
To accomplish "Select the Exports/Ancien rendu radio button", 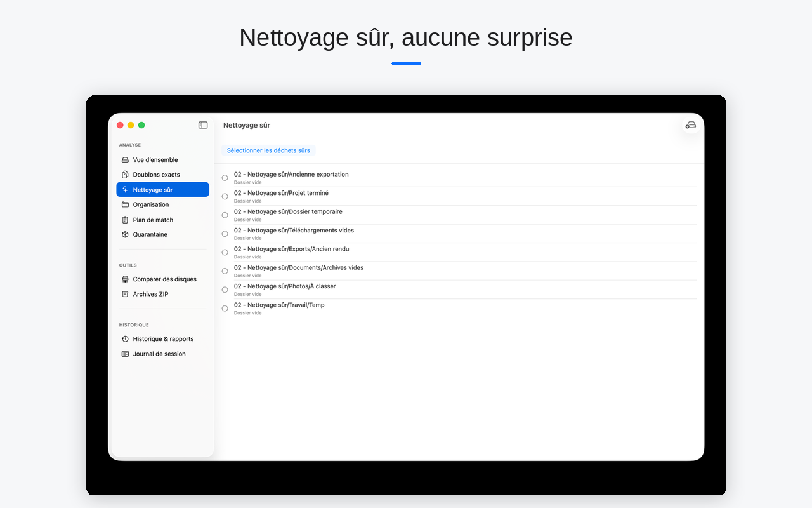I will click(225, 252).
